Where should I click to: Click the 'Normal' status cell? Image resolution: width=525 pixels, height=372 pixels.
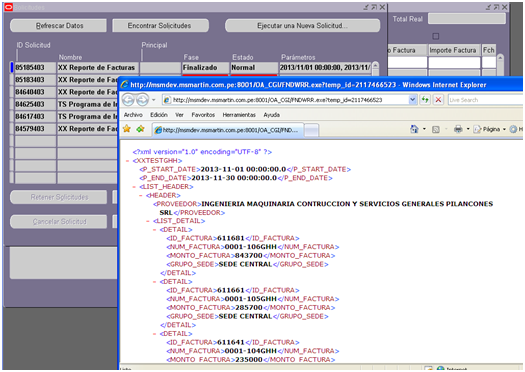coord(254,68)
